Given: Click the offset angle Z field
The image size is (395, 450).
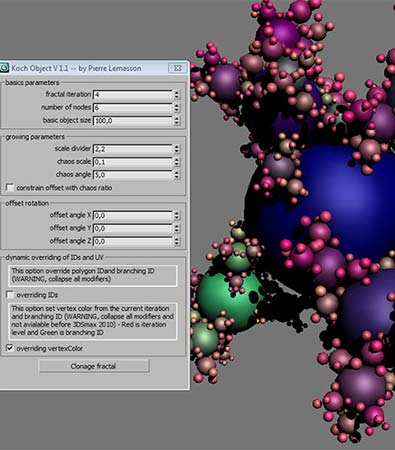Looking at the screenshot, I should [133, 241].
